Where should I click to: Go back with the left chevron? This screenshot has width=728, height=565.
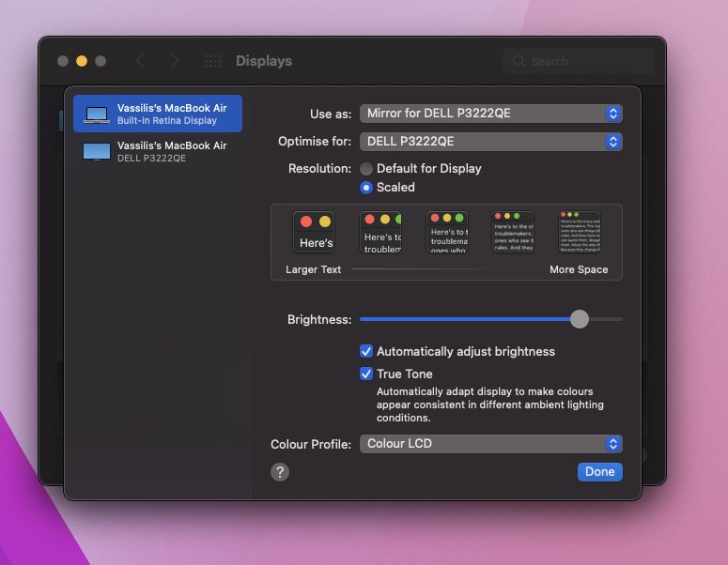[x=140, y=61]
